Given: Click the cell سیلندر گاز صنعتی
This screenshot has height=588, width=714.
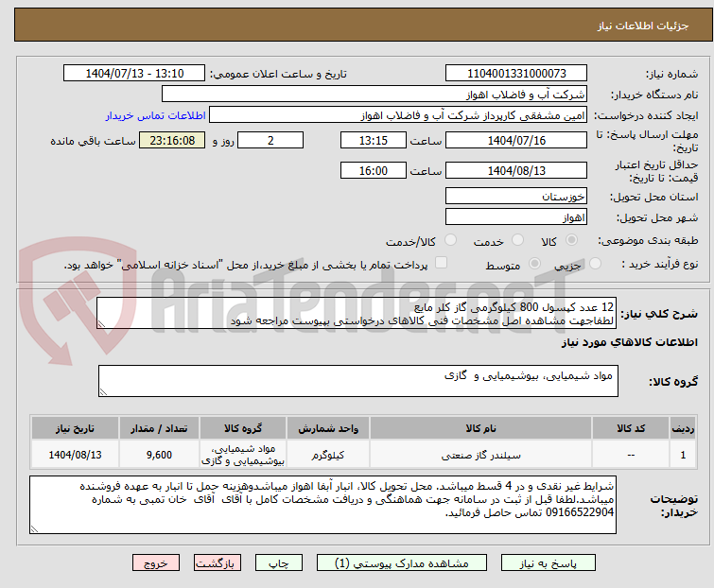Looking at the screenshot, I should pyautogui.click(x=480, y=455).
